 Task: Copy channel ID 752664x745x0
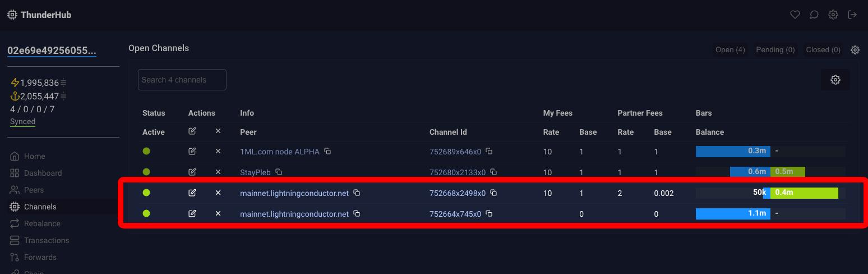click(489, 214)
